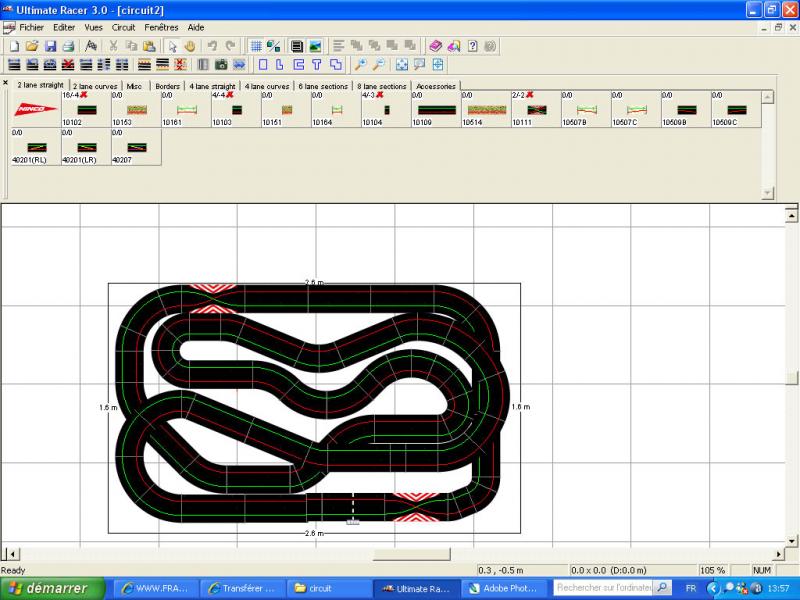Image resolution: width=800 pixels, height=600 pixels.
Task: Open the Accessories parts tab
Action: coord(436,86)
